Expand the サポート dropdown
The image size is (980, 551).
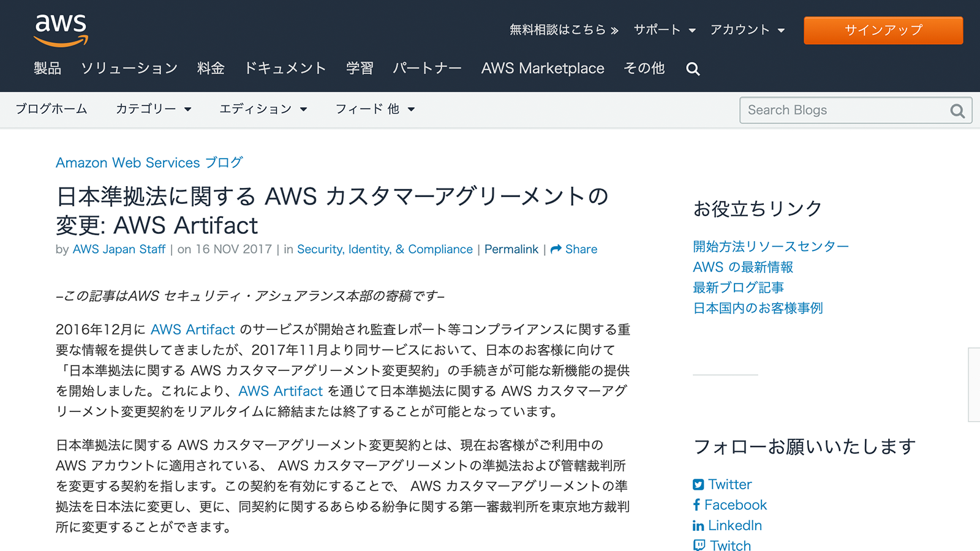[x=665, y=29]
